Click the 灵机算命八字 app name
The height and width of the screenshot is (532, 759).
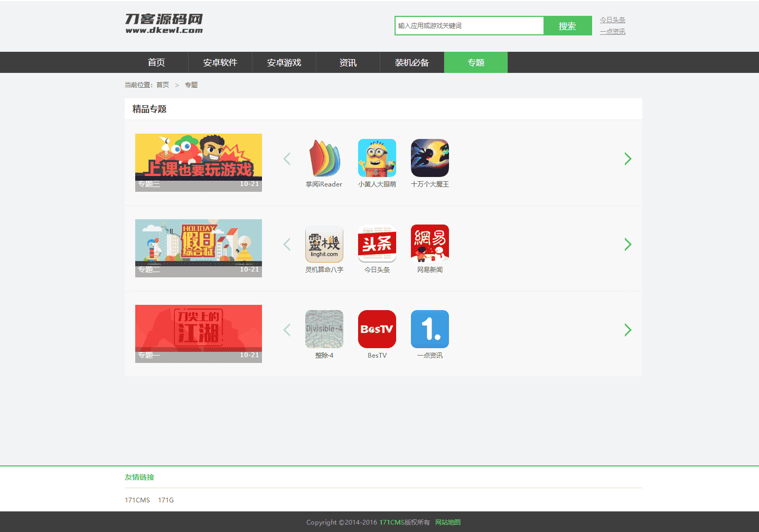coord(324,270)
